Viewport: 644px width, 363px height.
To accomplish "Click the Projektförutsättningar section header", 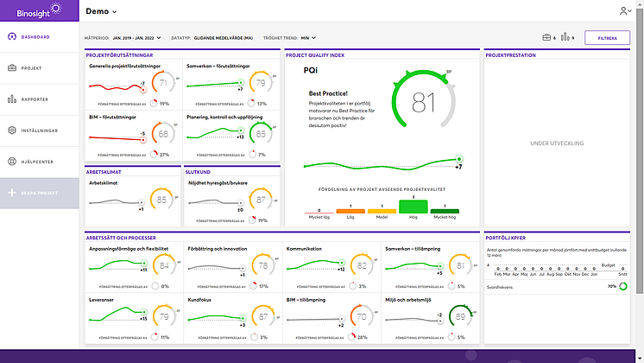I will pos(119,55).
